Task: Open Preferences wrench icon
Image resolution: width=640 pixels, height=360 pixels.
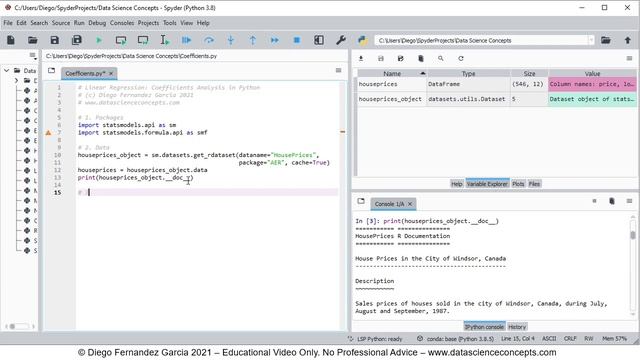Action: click(341, 40)
